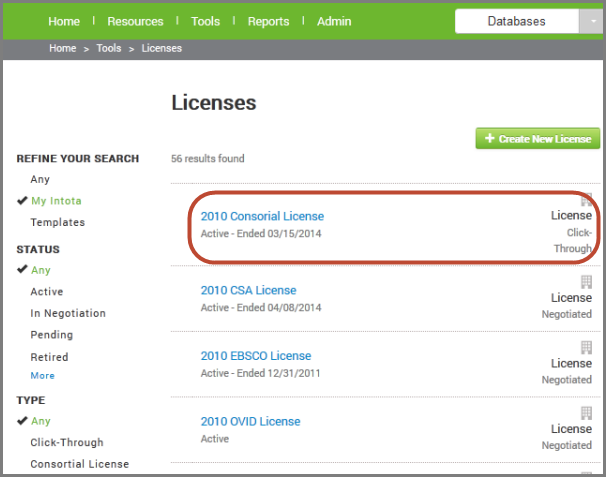This screenshot has width=606, height=477.
Task: Go to Home in the breadcrumb trail
Action: 63,48
